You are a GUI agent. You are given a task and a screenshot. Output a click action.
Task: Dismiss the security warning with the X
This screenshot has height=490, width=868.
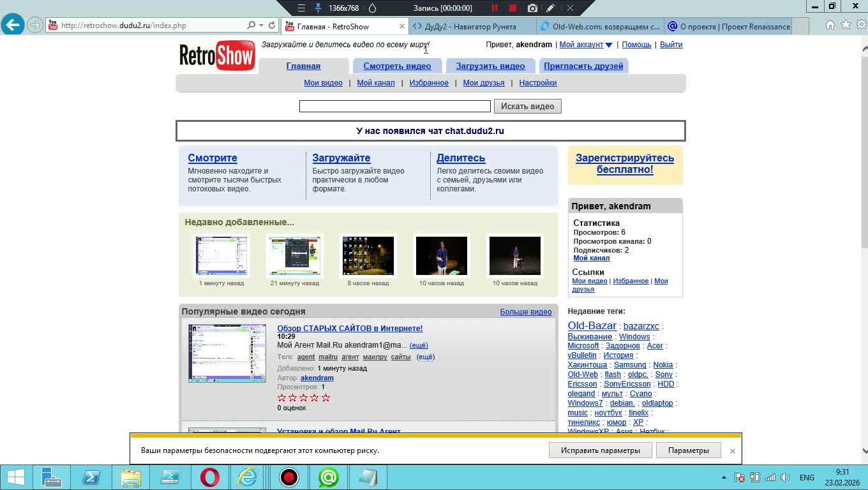click(732, 451)
